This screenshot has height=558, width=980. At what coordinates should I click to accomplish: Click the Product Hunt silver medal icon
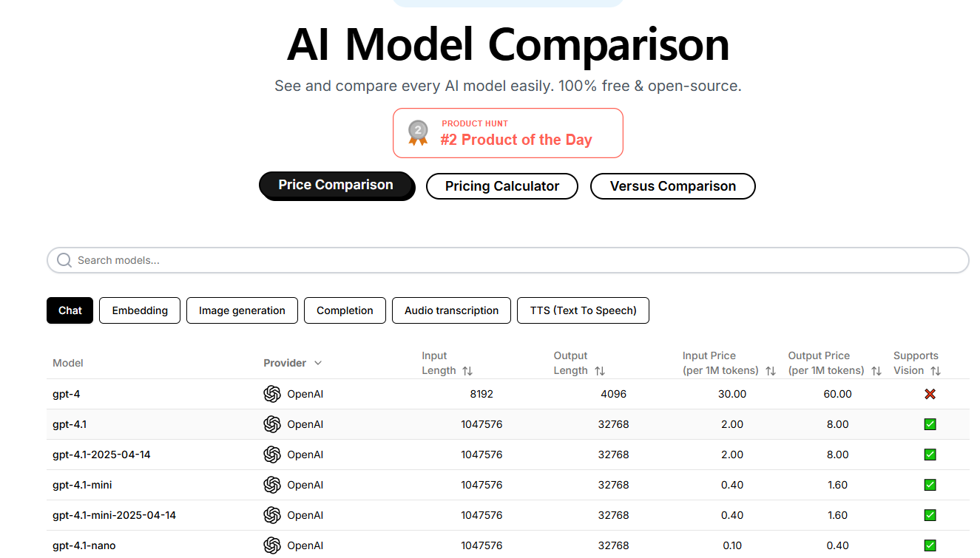tap(417, 133)
